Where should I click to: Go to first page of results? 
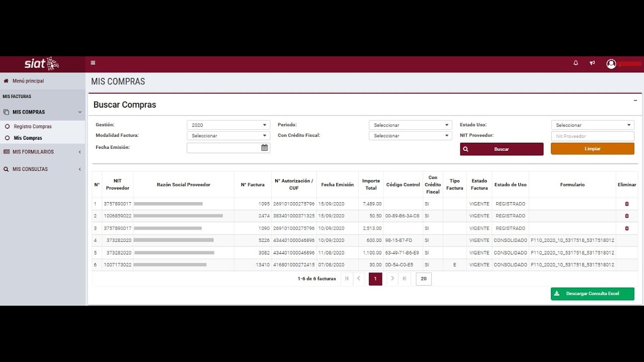point(347,279)
